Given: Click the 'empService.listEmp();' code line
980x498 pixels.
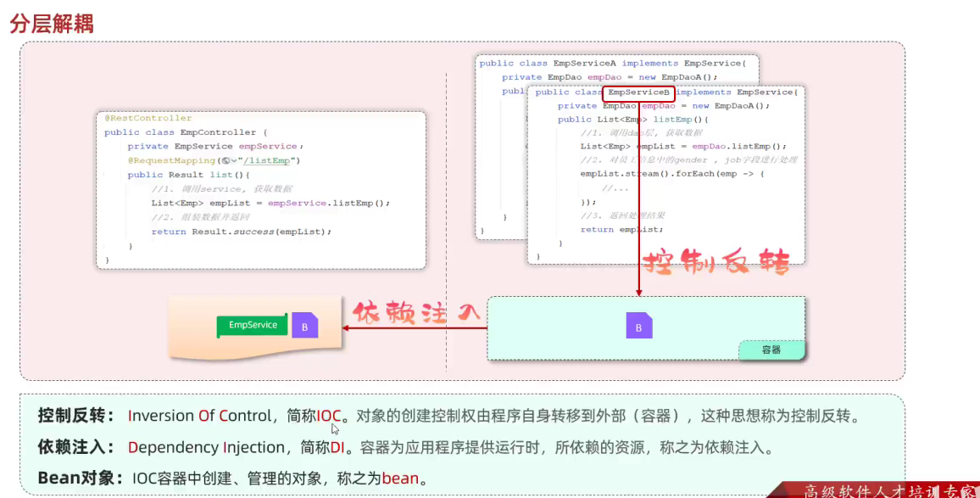Looking at the screenshot, I should click(x=270, y=204).
